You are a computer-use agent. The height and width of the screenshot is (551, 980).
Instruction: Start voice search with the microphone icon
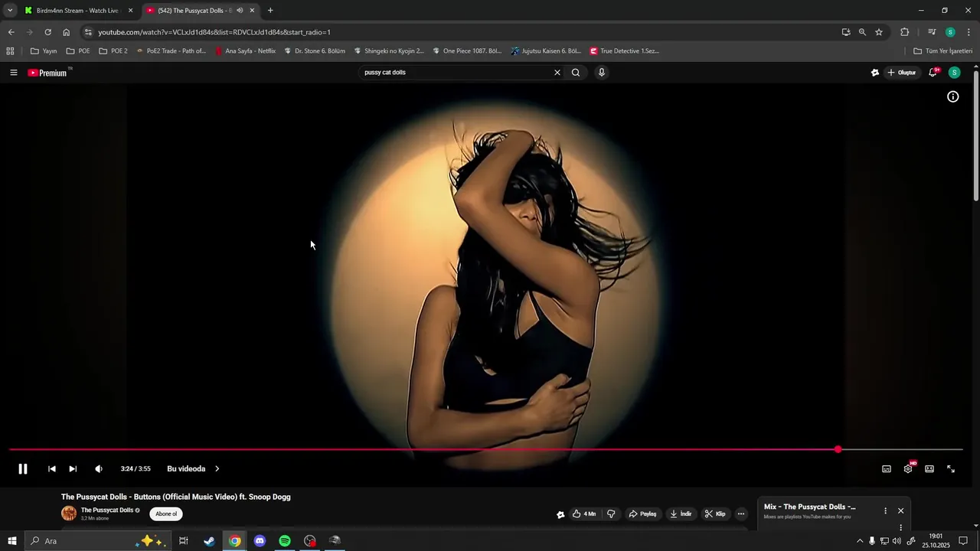[x=602, y=73]
